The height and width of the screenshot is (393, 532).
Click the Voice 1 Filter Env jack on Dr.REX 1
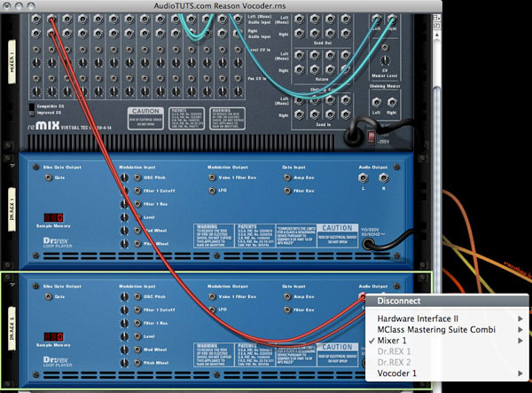212,177
